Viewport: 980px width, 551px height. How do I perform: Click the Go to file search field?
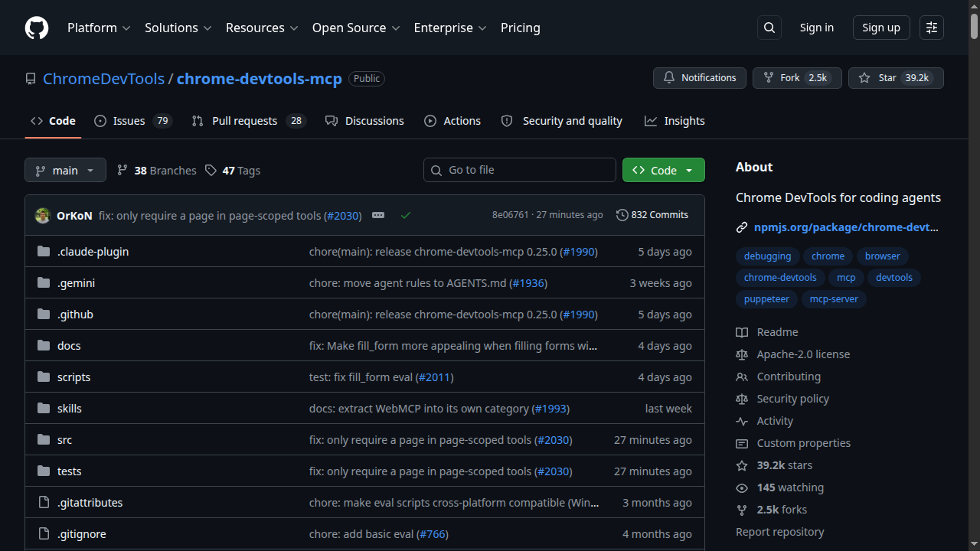click(x=520, y=170)
